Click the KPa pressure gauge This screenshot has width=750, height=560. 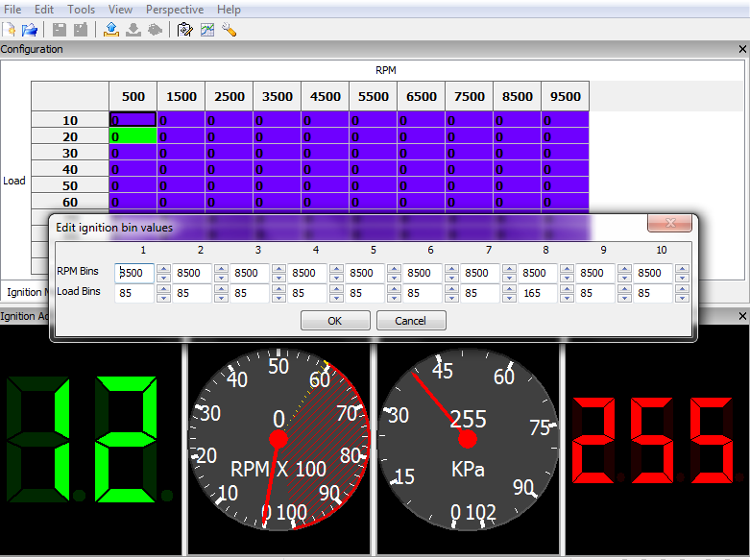tap(468, 439)
